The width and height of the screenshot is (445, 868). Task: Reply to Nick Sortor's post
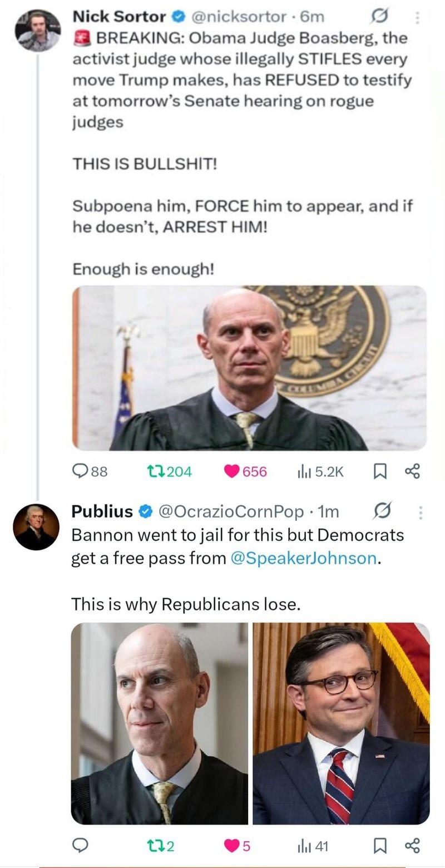coord(81,471)
